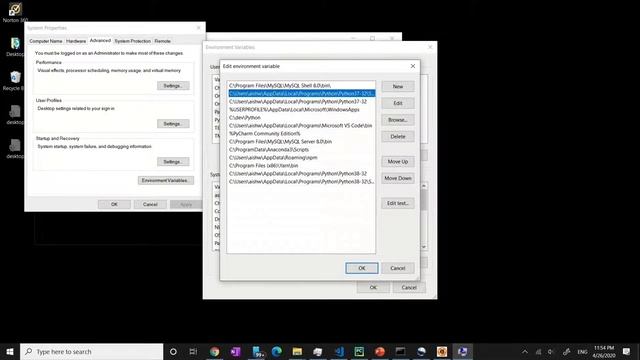Close the Edit environment variable dialog
The height and width of the screenshot is (360, 640).
(413, 66)
